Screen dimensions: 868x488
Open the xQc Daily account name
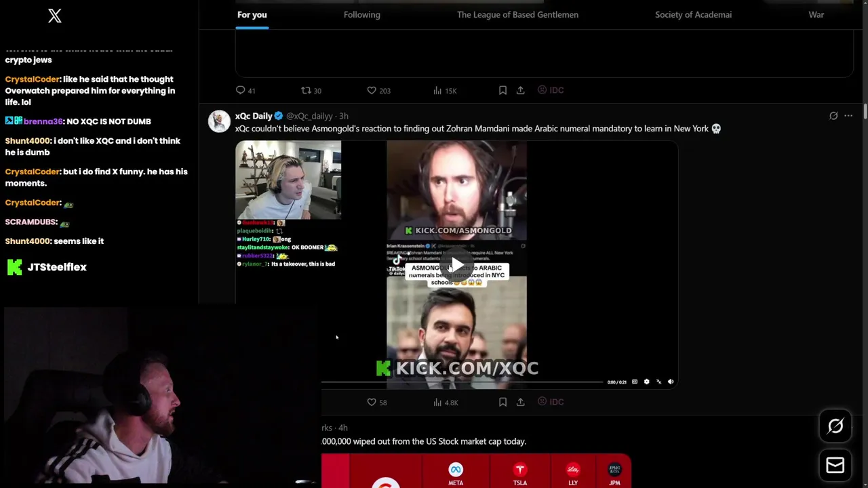(254, 116)
